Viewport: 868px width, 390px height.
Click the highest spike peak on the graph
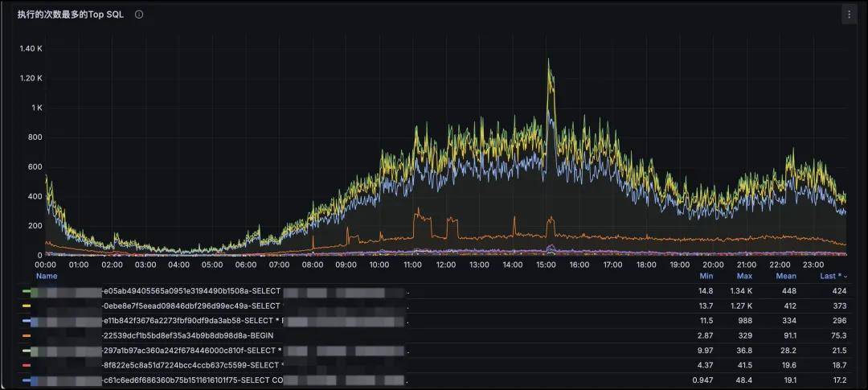(549, 60)
